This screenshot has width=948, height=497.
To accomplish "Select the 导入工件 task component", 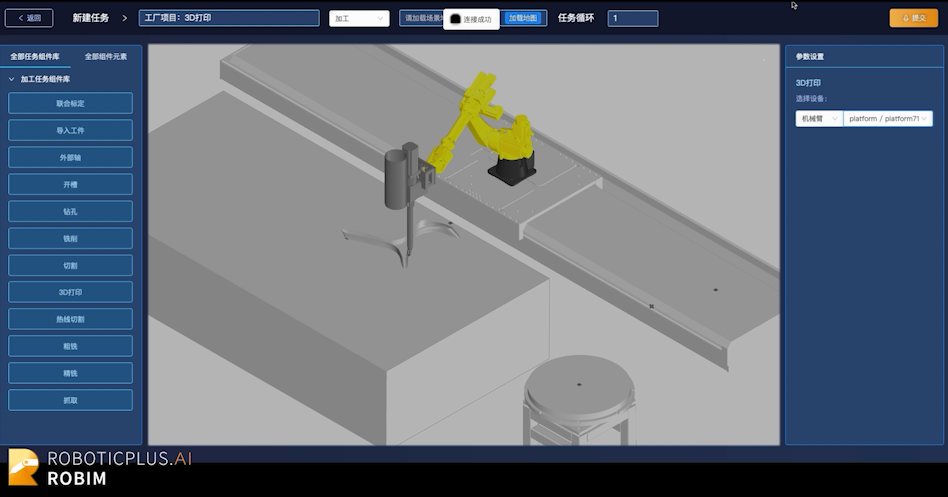I will coord(71,130).
